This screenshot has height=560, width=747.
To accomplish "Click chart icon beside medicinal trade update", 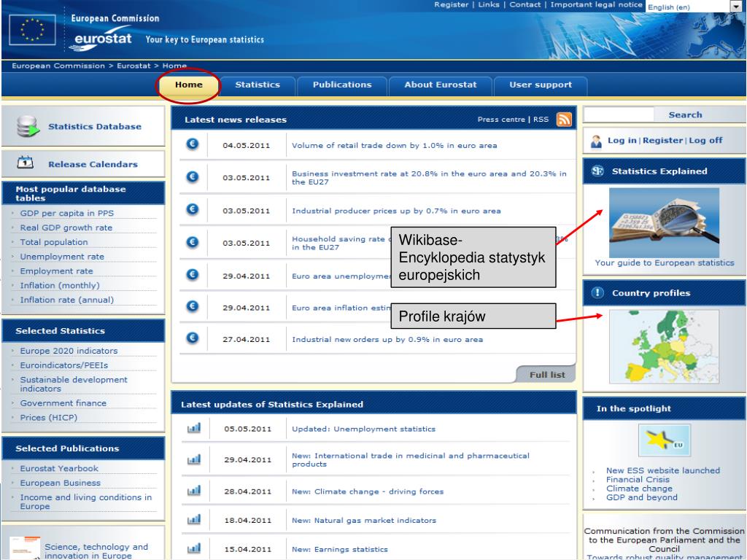I will (x=194, y=459).
